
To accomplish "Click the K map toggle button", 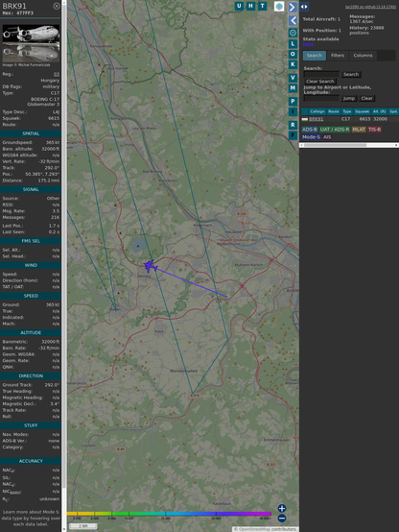I will point(293,64).
